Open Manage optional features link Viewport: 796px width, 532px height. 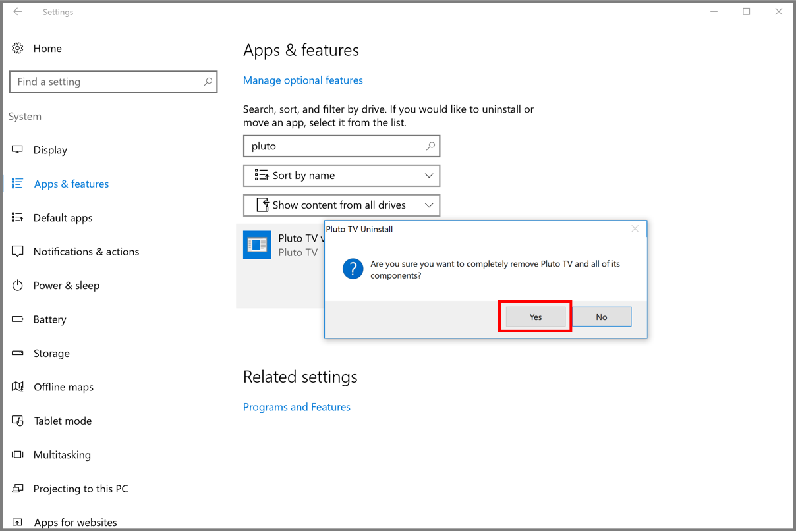click(x=303, y=80)
